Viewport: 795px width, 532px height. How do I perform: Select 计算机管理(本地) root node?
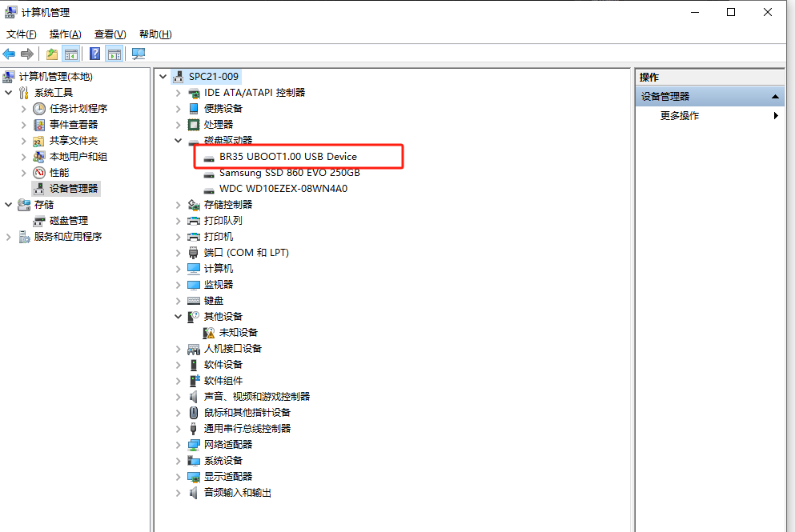pos(56,77)
